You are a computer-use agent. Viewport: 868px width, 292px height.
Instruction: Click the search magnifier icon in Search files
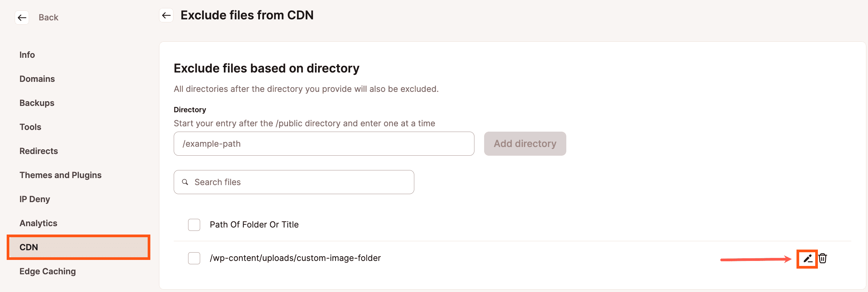[185, 182]
